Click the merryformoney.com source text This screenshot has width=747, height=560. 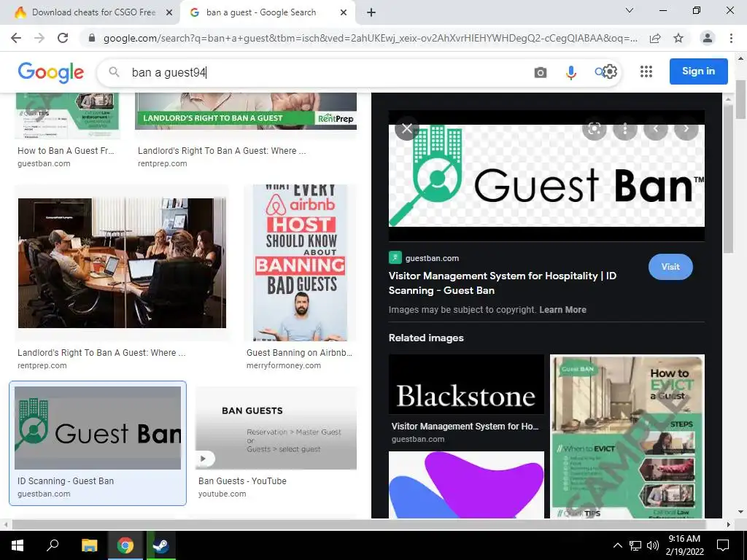click(284, 365)
